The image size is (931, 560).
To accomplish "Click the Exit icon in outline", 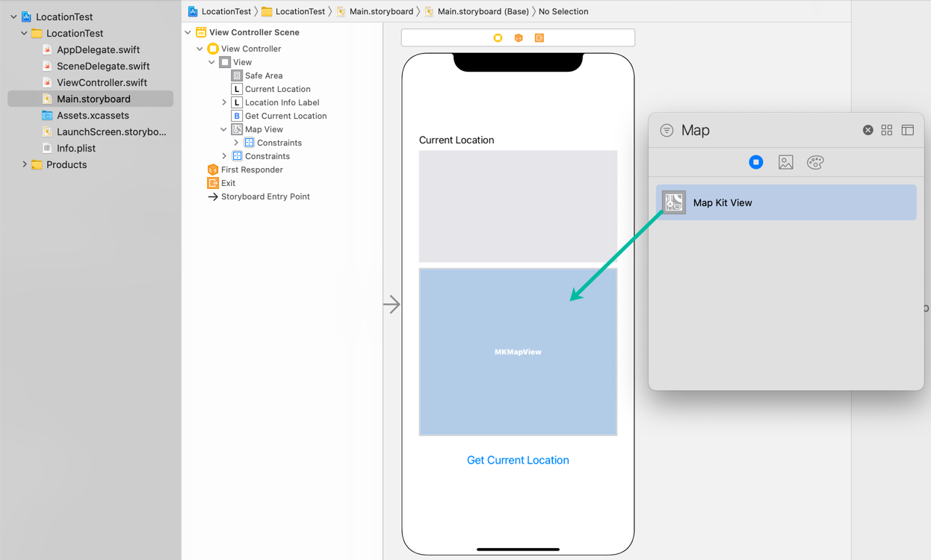I will [213, 183].
